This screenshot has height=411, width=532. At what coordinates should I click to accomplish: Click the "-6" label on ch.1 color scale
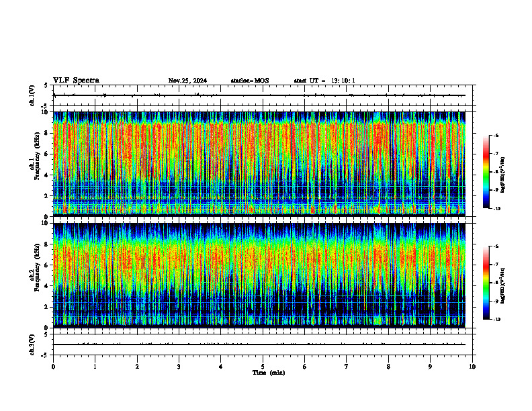(496, 135)
